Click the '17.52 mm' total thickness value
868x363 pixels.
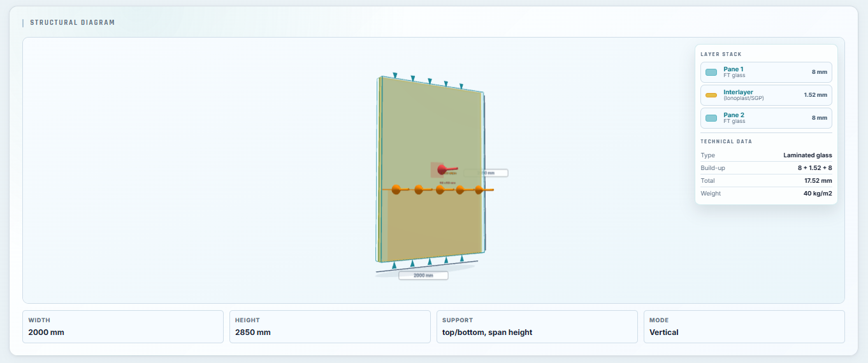point(818,180)
